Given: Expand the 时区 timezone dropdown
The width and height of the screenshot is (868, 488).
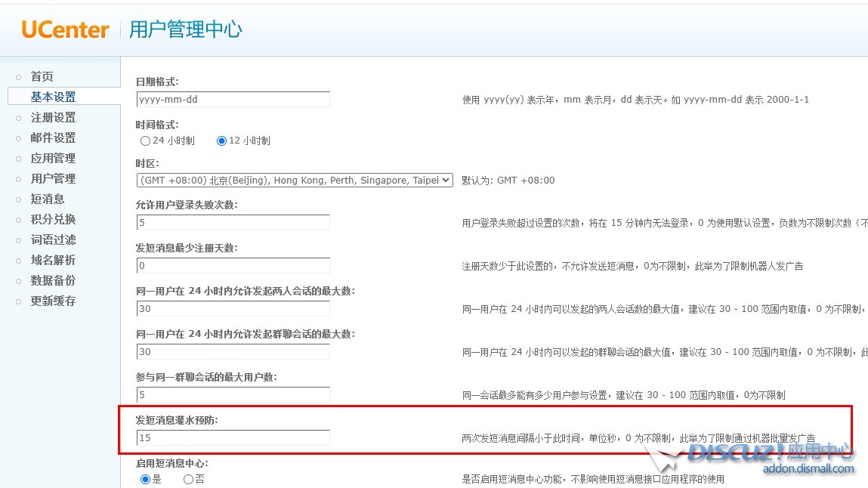Looking at the screenshot, I should click(295, 181).
